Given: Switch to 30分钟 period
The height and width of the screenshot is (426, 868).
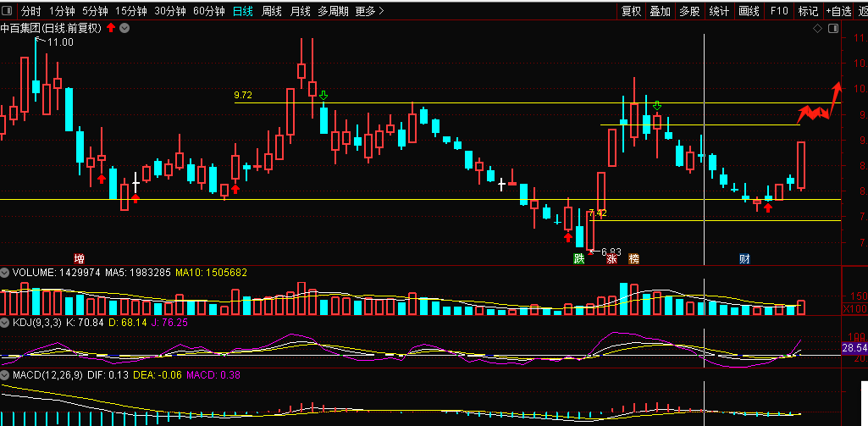Looking at the screenshot, I should (x=170, y=10).
